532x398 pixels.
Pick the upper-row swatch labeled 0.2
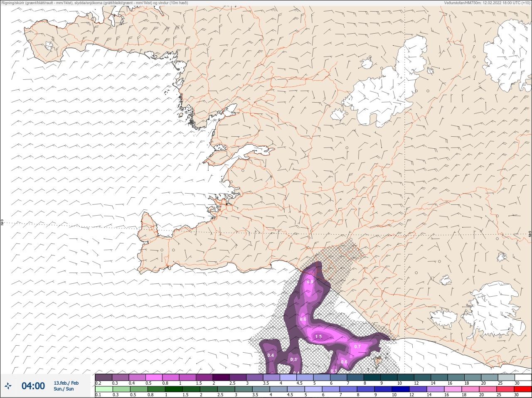click(x=103, y=377)
